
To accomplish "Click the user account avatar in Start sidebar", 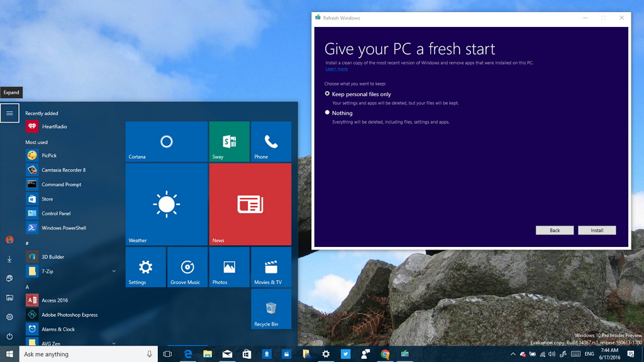I will pyautogui.click(x=9, y=239).
